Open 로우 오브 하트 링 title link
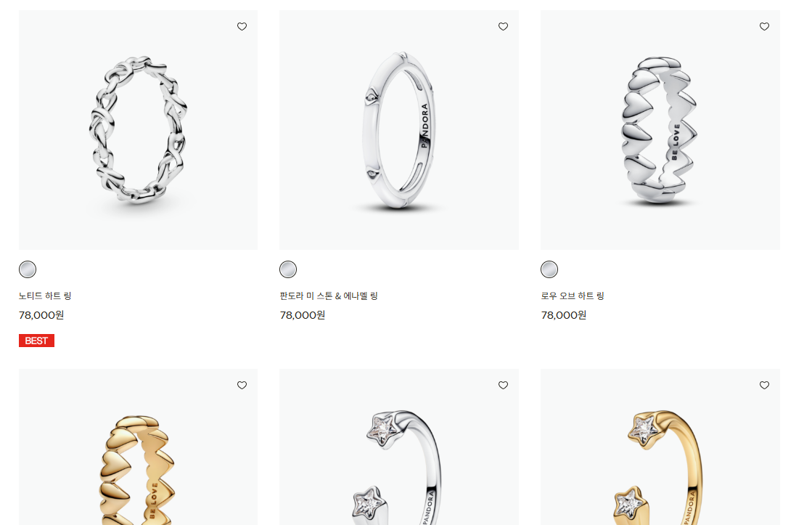The image size is (812, 525). coord(573,296)
